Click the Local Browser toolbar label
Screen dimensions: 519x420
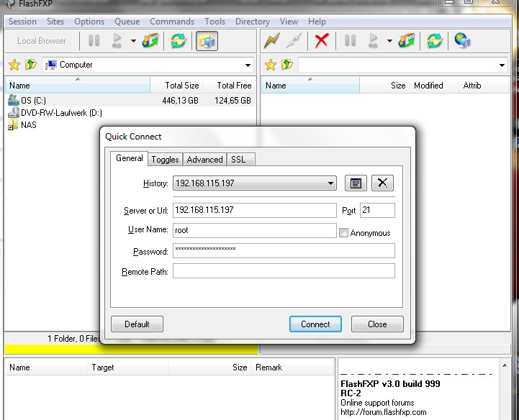pos(41,41)
